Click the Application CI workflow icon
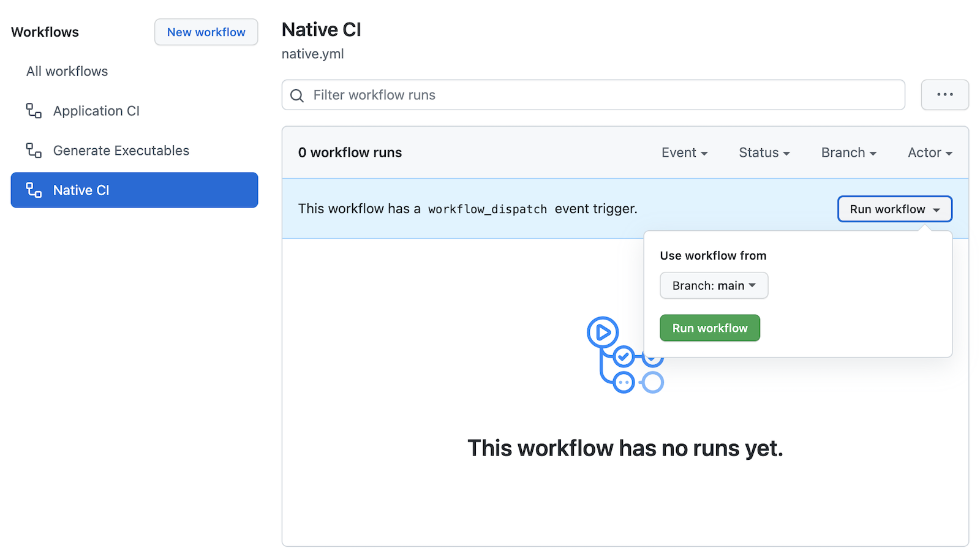 point(34,111)
